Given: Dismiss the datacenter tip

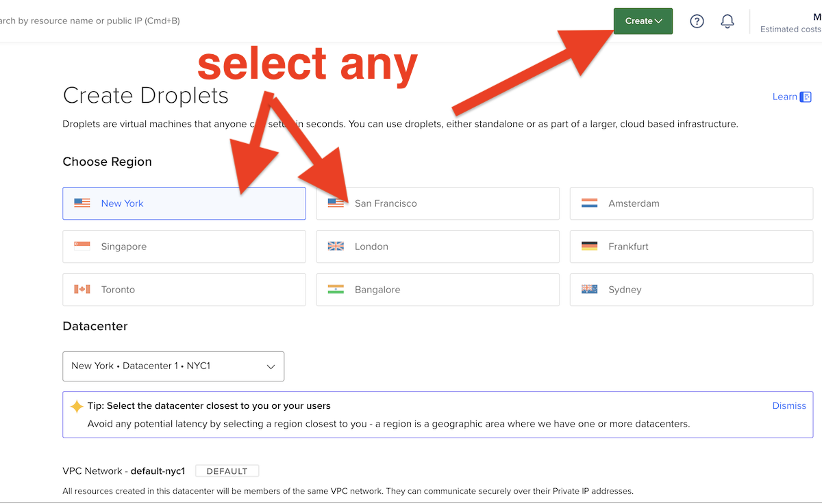Looking at the screenshot, I should click(789, 405).
